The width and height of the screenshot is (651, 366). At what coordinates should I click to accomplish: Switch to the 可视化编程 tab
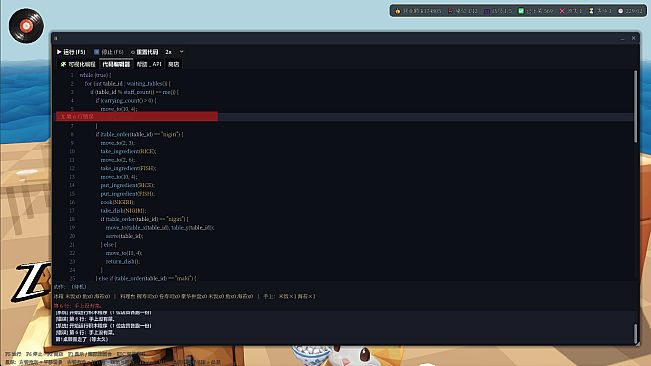tap(78, 64)
